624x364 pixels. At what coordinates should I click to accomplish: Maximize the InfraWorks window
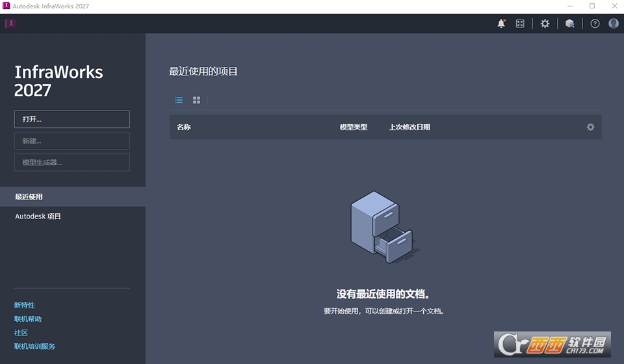(592, 6)
